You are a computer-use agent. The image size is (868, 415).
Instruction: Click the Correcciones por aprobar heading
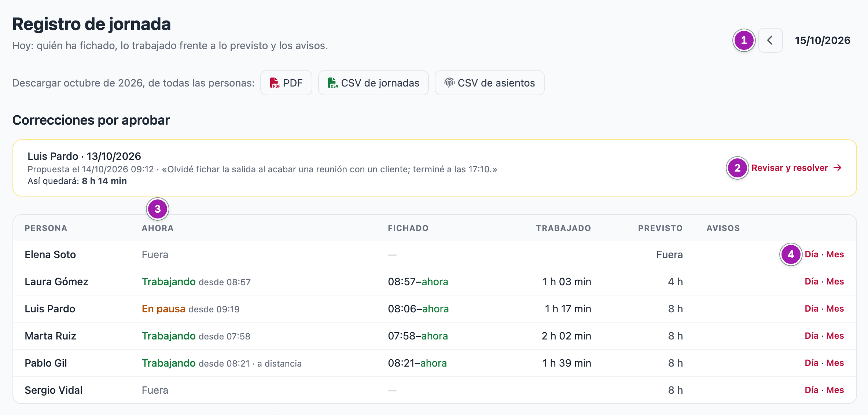point(91,120)
